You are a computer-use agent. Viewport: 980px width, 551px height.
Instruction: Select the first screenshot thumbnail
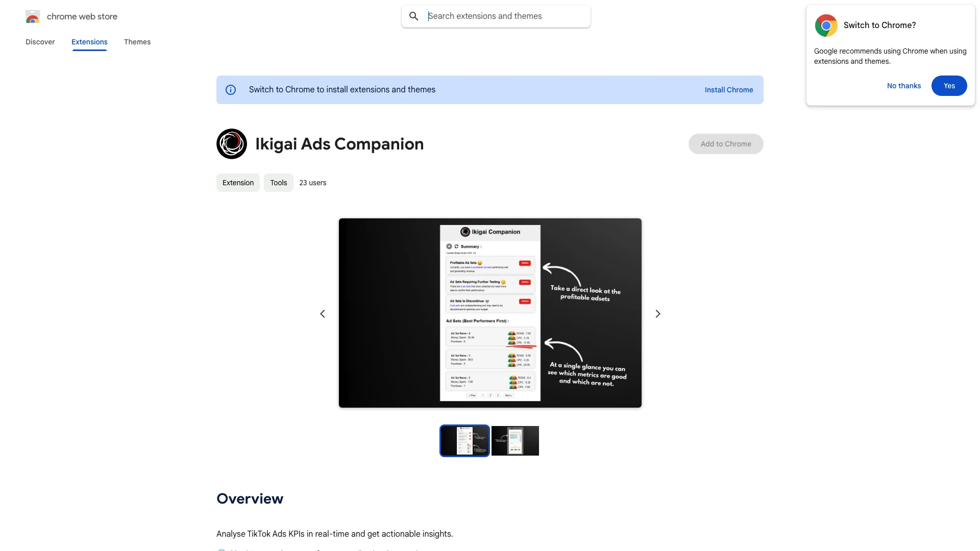pyautogui.click(x=464, y=441)
